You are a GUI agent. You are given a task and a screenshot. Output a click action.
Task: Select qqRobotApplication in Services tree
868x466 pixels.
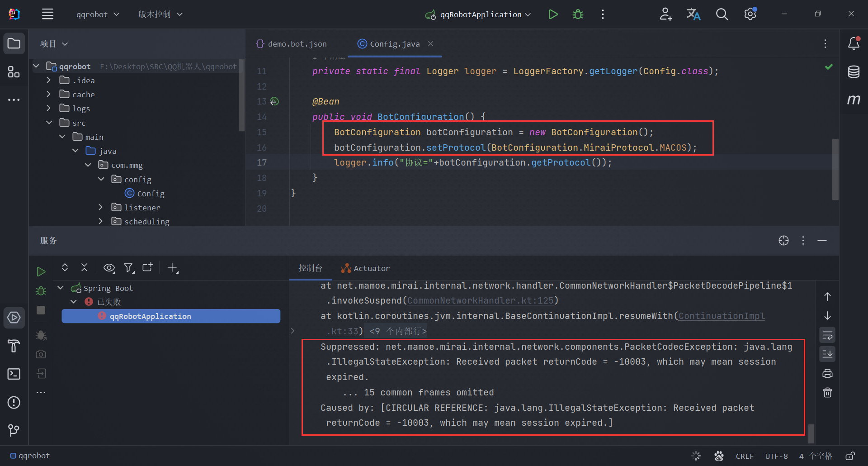171,316
